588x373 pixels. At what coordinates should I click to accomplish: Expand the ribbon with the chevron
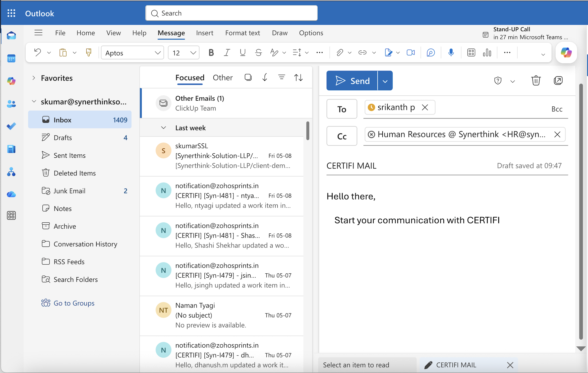pos(543,54)
